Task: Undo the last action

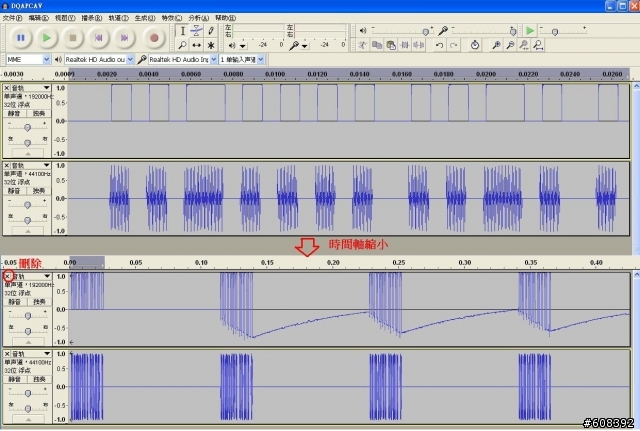Action: (439, 45)
